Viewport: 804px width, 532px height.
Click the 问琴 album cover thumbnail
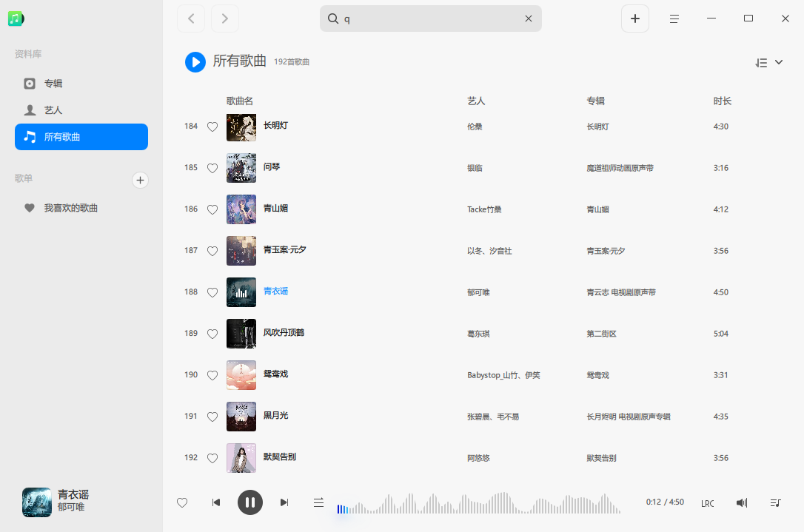241,168
